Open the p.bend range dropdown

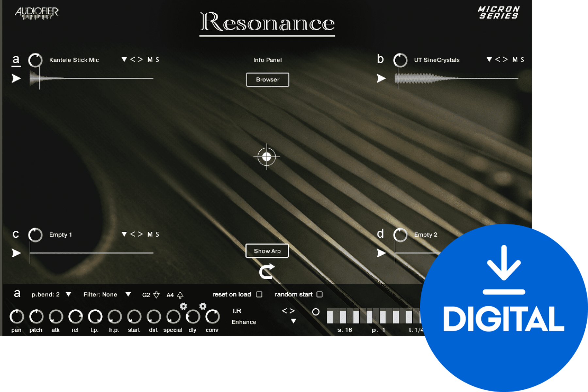[68, 295]
